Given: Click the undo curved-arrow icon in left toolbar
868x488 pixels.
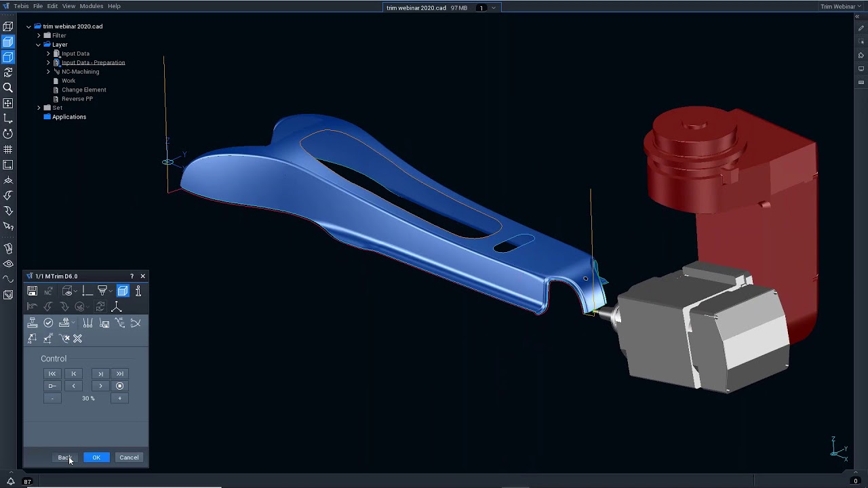Looking at the screenshot, I should [8, 195].
